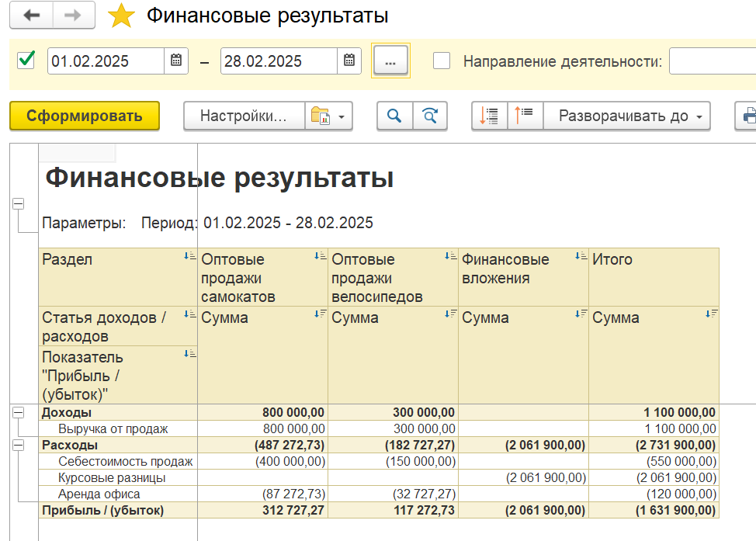Sort icon in Оптовые продажи велосипедов header
Image resolution: width=756 pixels, height=541 pixels.
pos(451,256)
